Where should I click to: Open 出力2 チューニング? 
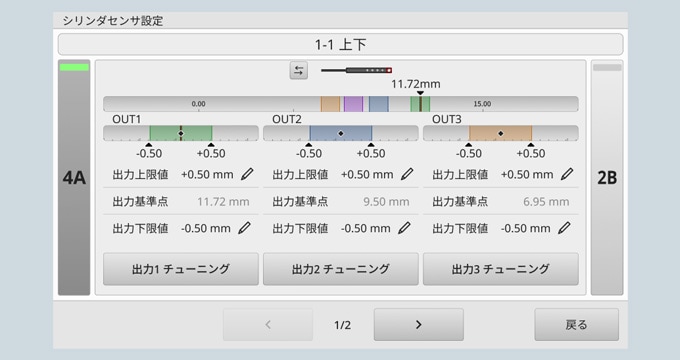click(x=341, y=269)
